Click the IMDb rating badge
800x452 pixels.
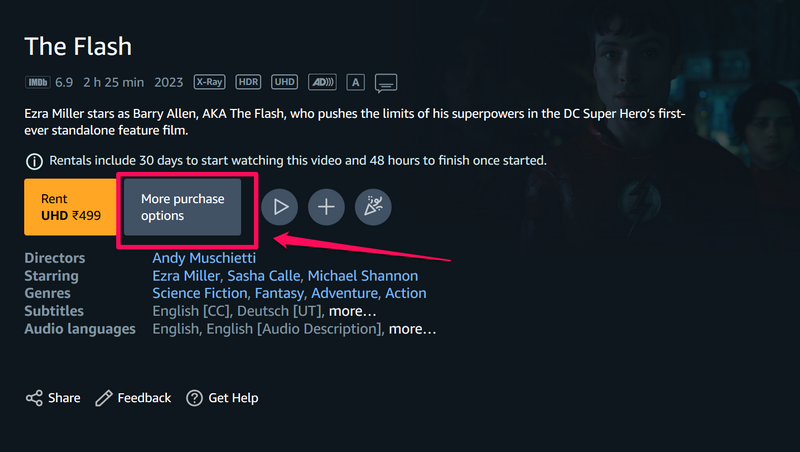(x=35, y=82)
